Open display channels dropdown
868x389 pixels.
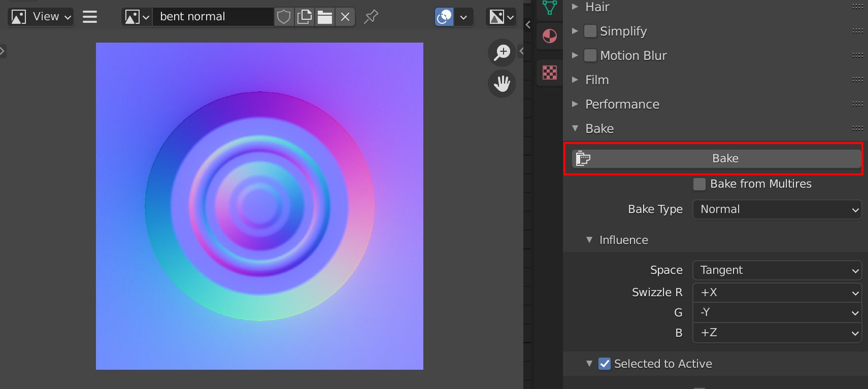point(501,17)
